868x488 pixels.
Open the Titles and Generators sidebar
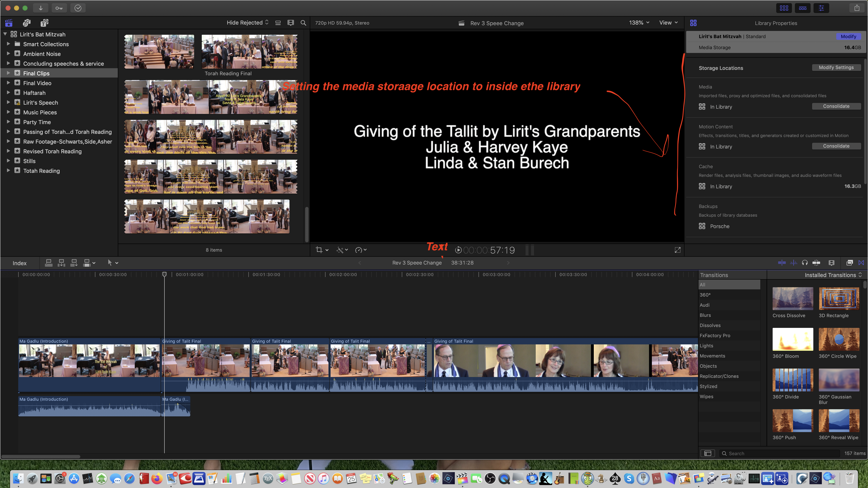coord(44,23)
